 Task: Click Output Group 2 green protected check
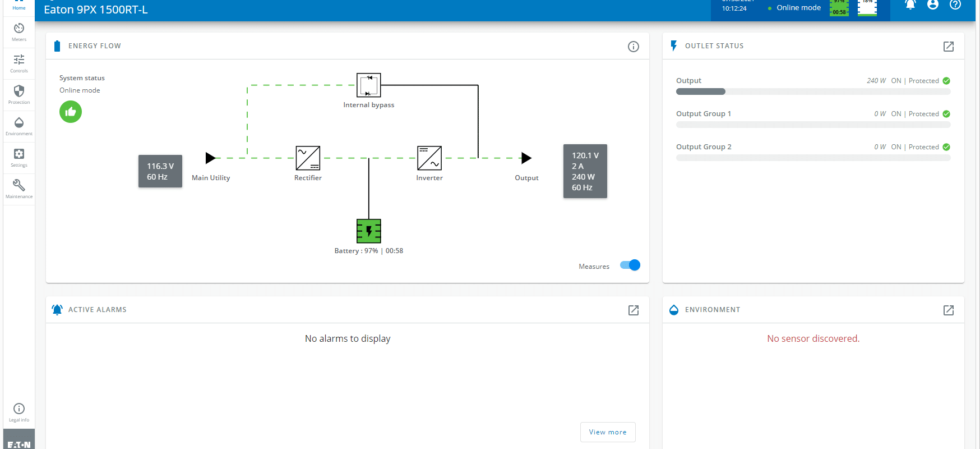[946, 147]
